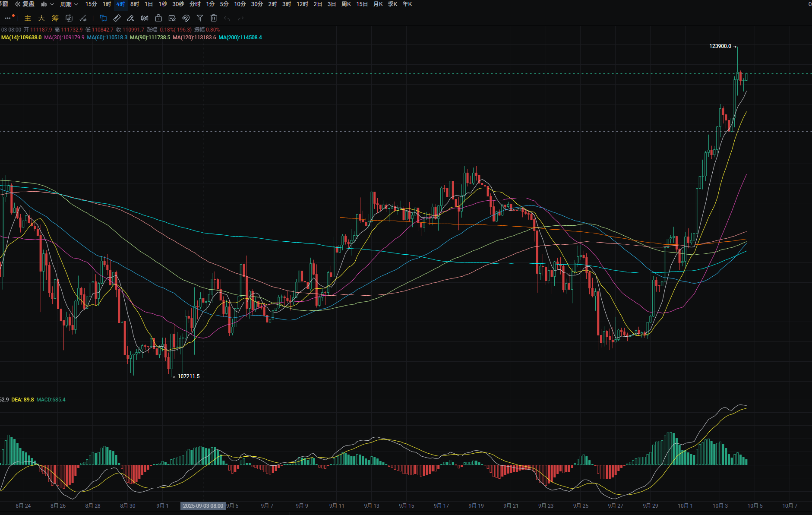812x515 pixels.
Task: Toggle the 大 indicator button
Action: click(41, 18)
